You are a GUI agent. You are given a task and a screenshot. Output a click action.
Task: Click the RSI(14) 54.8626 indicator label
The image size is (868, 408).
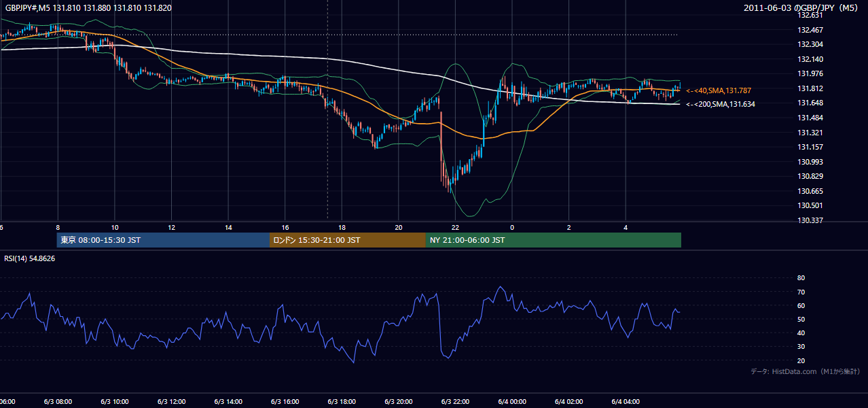[x=30, y=258]
